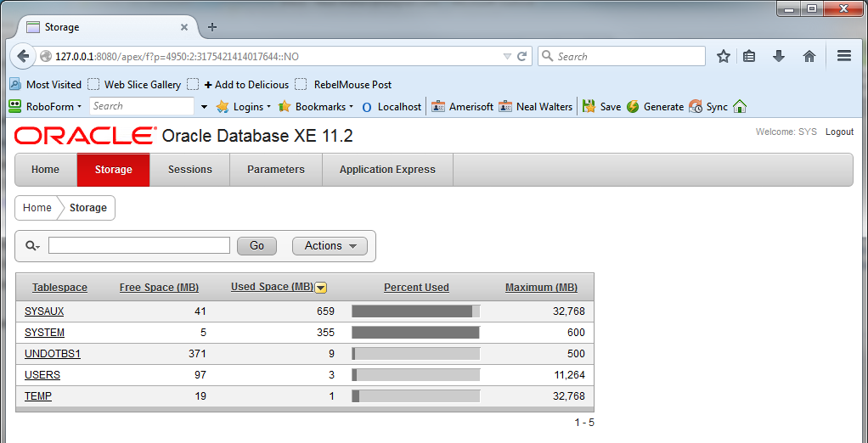Open the Web Slice Gallery bookmark
Viewport: 868px width, 443px height.
(x=134, y=85)
